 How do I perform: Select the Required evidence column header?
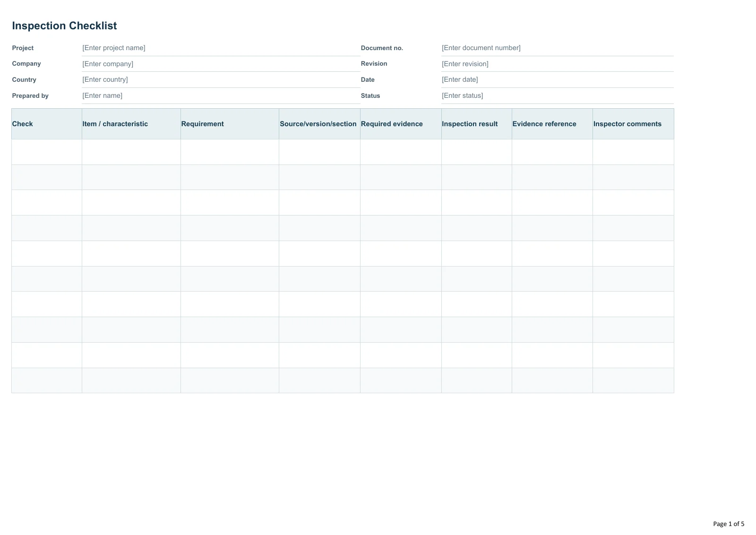click(401, 124)
